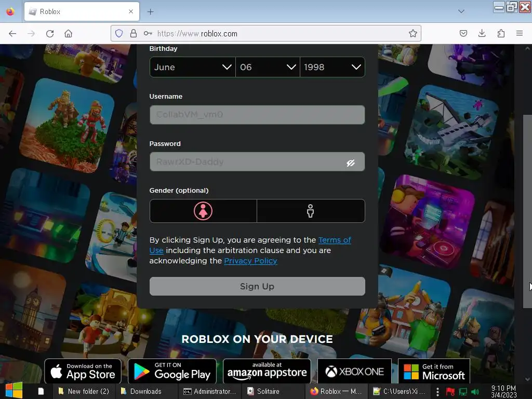Open the tracking protection shield icon
The height and width of the screenshot is (399, 532).
click(x=119, y=33)
